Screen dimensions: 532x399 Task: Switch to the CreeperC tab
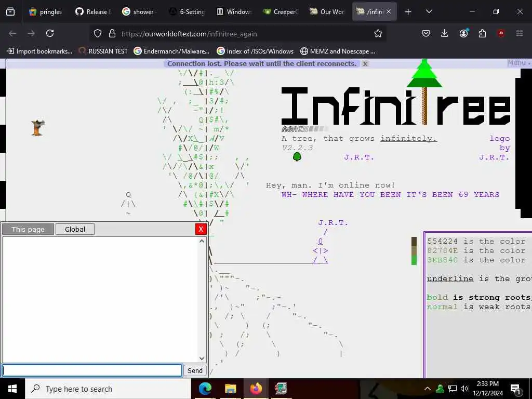point(280,12)
